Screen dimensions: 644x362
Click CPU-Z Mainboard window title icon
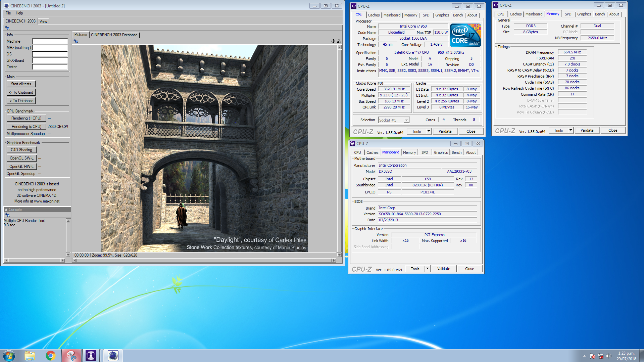pyautogui.click(x=352, y=143)
